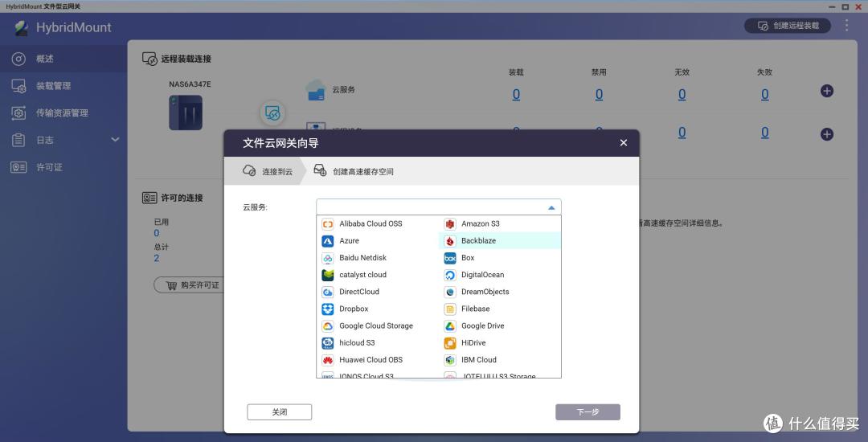The image size is (868, 442).
Task: Choose the Amazon S3 service icon
Action: [450, 224]
